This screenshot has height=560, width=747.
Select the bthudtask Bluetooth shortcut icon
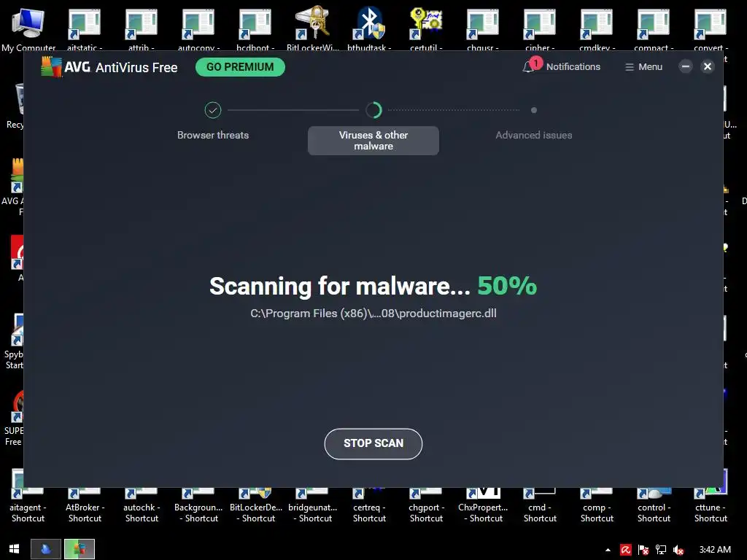369,28
